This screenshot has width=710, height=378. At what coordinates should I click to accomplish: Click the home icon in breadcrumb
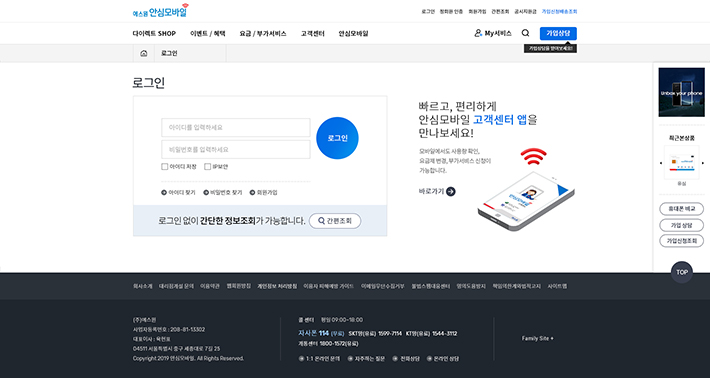tap(144, 53)
